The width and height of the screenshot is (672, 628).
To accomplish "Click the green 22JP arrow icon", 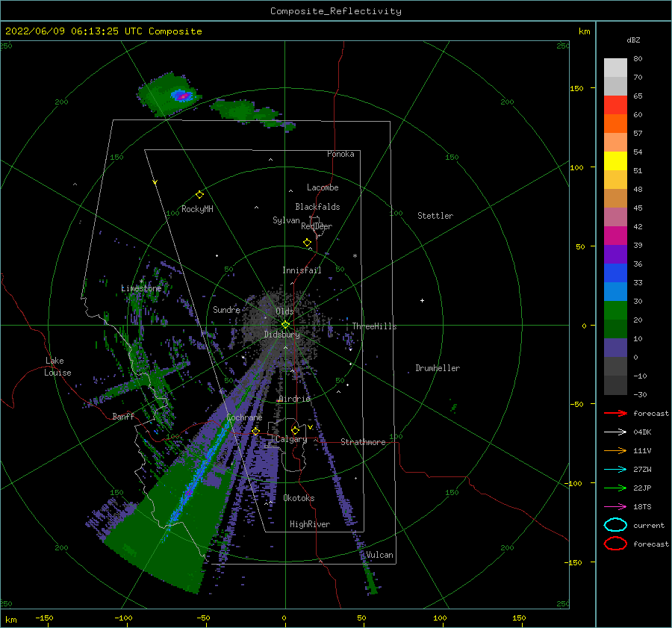I will coord(615,488).
